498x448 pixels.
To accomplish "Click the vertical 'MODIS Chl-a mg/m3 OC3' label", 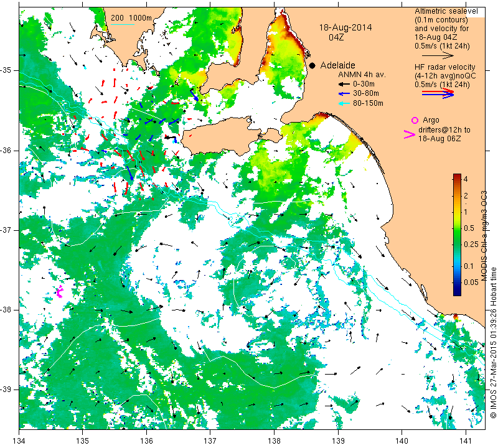I will (x=484, y=236).
